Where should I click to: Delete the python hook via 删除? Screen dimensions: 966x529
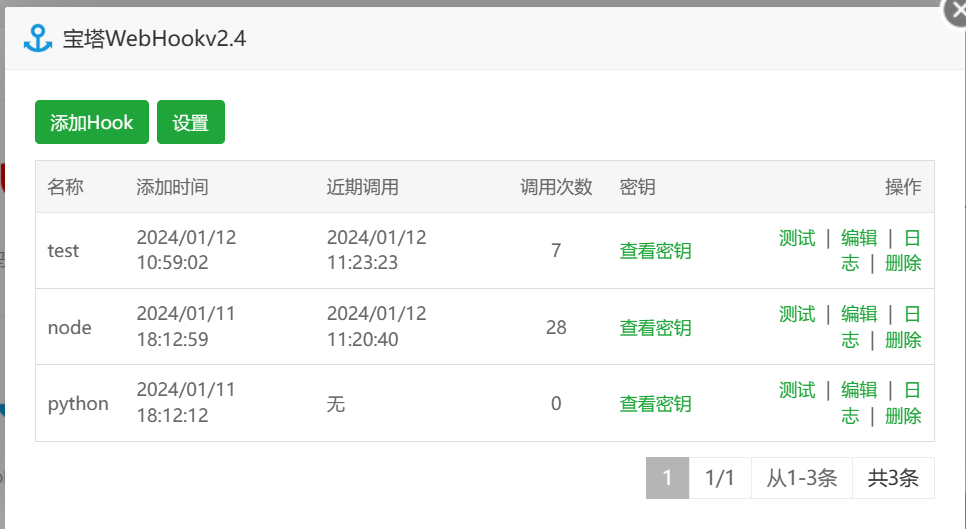click(903, 416)
